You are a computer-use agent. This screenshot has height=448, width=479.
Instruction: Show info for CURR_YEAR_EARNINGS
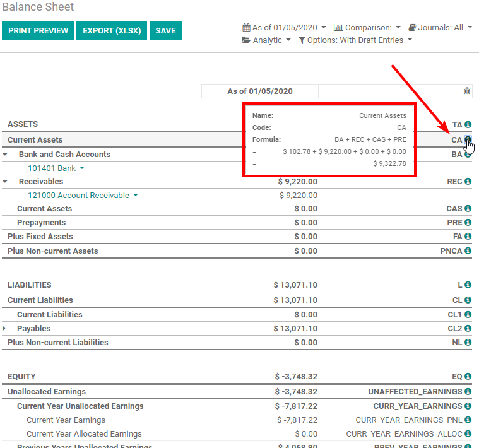tap(468, 406)
